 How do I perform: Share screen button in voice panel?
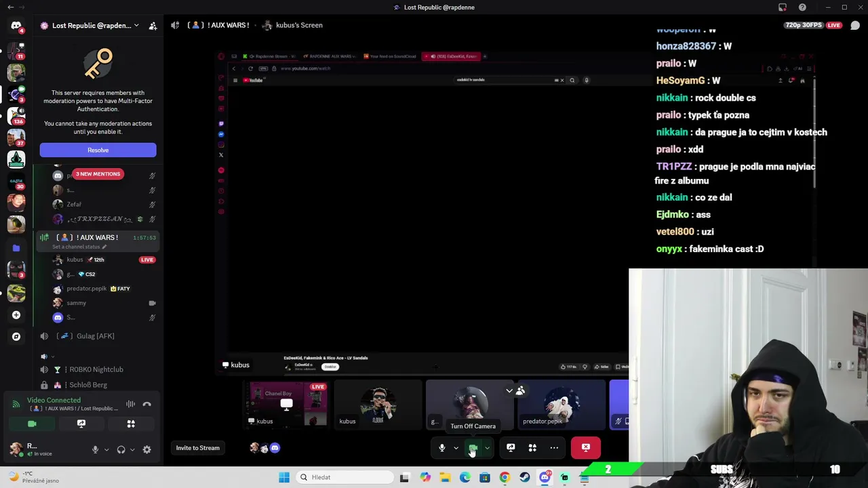pyautogui.click(x=81, y=424)
